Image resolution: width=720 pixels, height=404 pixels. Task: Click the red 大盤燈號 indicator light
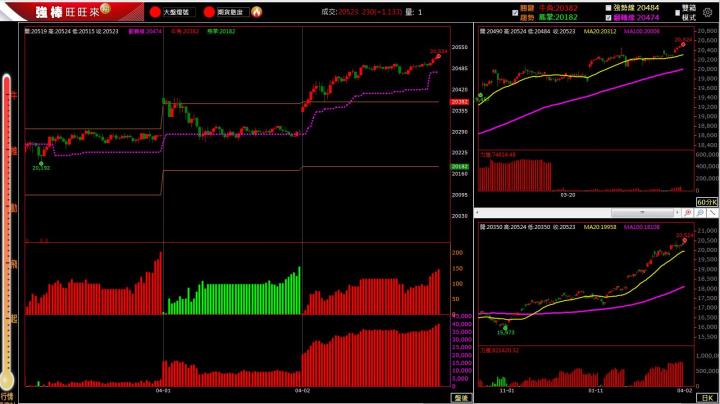pyautogui.click(x=155, y=12)
